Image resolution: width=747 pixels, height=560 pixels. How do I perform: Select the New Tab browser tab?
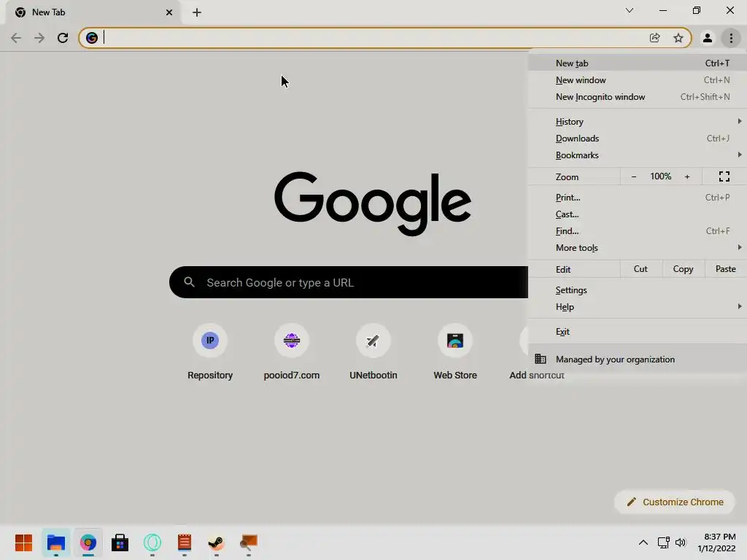(93, 12)
